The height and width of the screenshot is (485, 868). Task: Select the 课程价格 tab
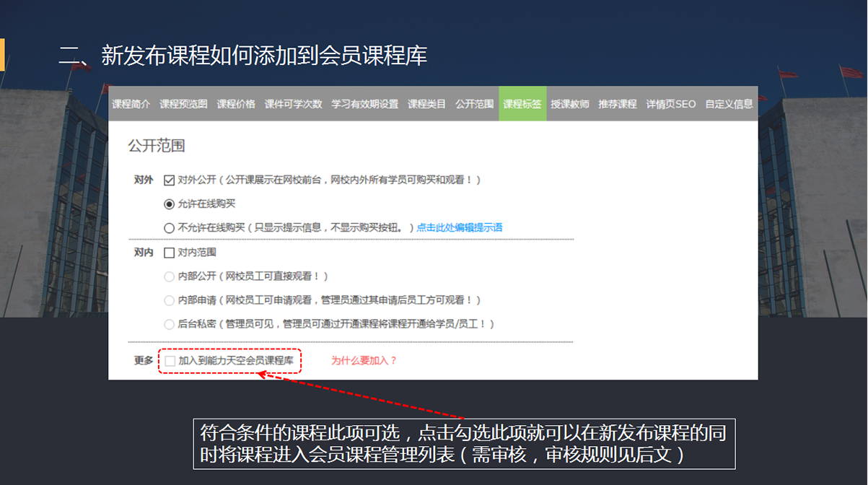pos(236,104)
